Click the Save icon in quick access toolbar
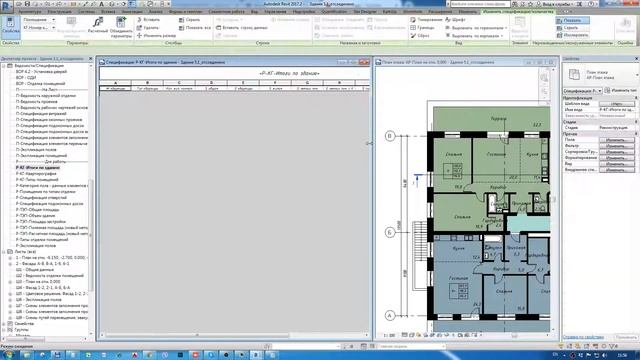The width and height of the screenshot is (640, 360). point(27,4)
